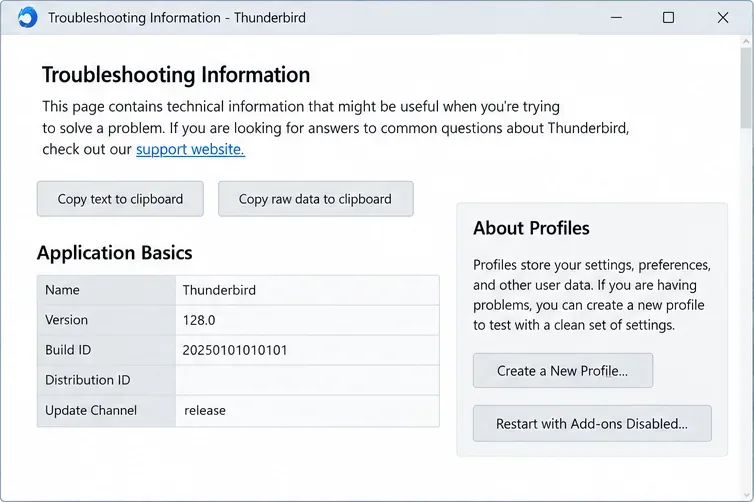Open the support website link
Image resolution: width=754 pixels, height=502 pixels.
pyautogui.click(x=190, y=150)
